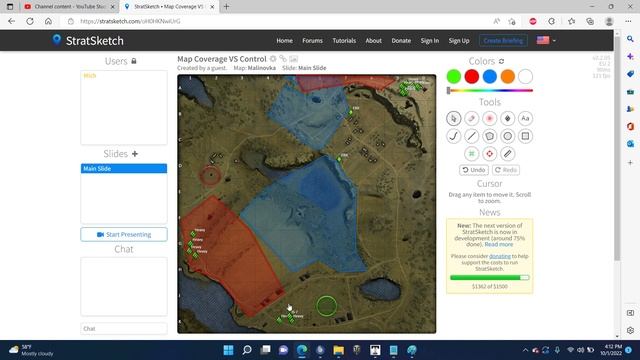Screen dimensions: 640x360
Task: Select the straight Line tool
Action: tap(471, 136)
